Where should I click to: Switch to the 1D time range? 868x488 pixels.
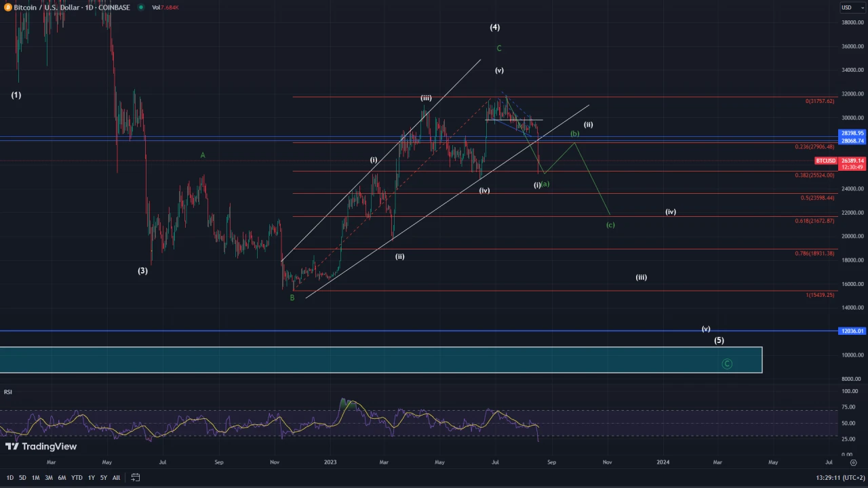pyautogui.click(x=9, y=478)
